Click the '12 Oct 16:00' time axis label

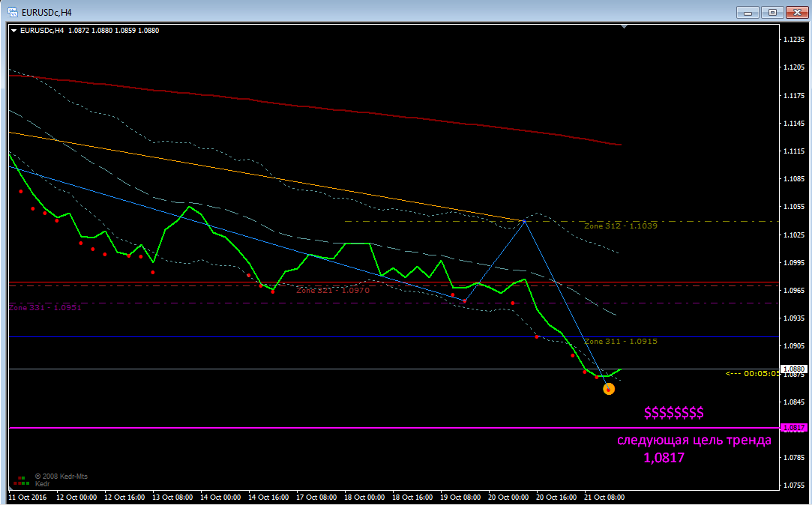(x=124, y=498)
